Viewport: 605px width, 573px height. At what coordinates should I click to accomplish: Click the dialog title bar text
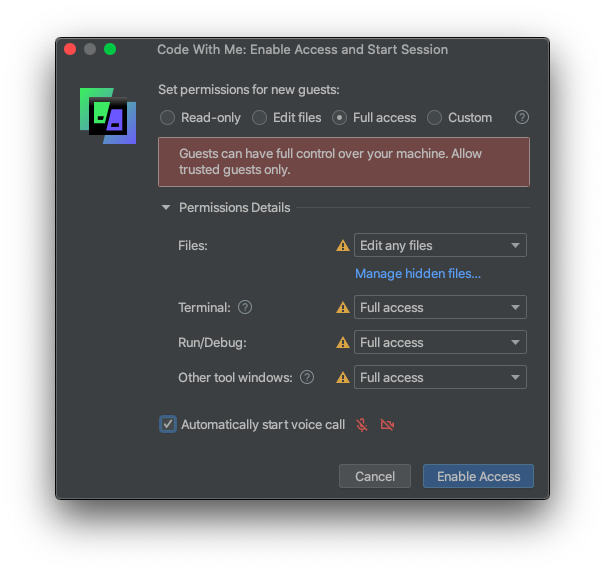click(x=302, y=50)
